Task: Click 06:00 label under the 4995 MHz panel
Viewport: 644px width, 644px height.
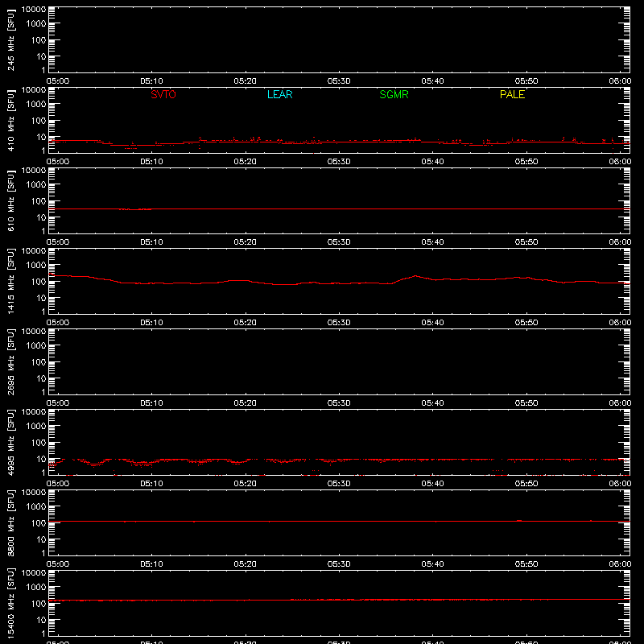Action: point(620,484)
